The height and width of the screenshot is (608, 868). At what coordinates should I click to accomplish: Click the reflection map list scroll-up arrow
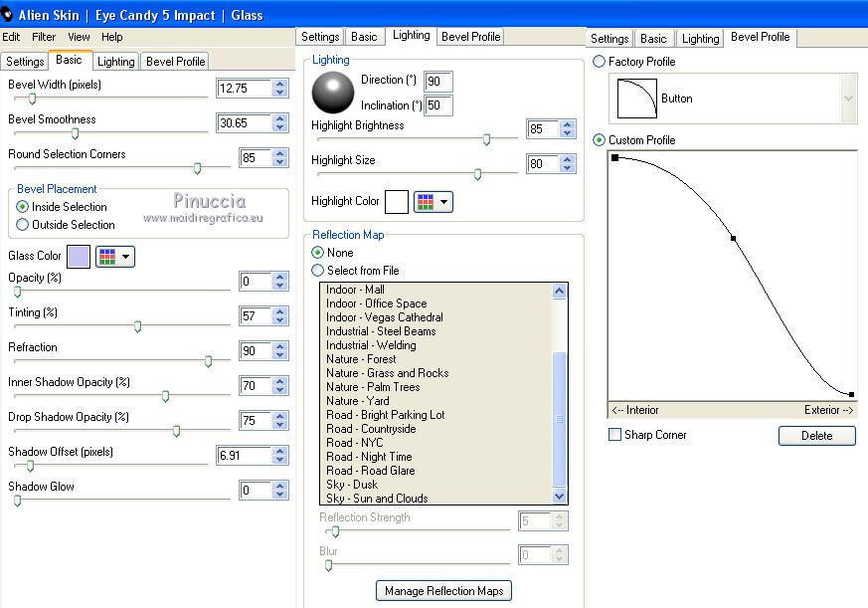[x=559, y=291]
